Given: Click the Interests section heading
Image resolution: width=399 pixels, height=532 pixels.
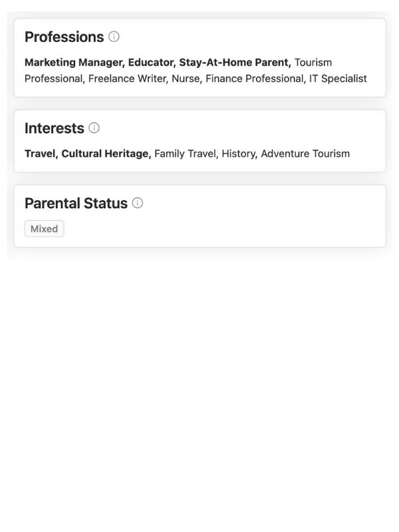Looking at the screenshot, I should click(x=55, y=128).
